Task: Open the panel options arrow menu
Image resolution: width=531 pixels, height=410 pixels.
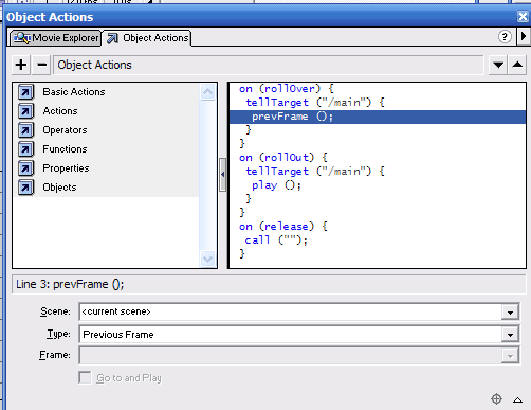Action: (523, 37)
